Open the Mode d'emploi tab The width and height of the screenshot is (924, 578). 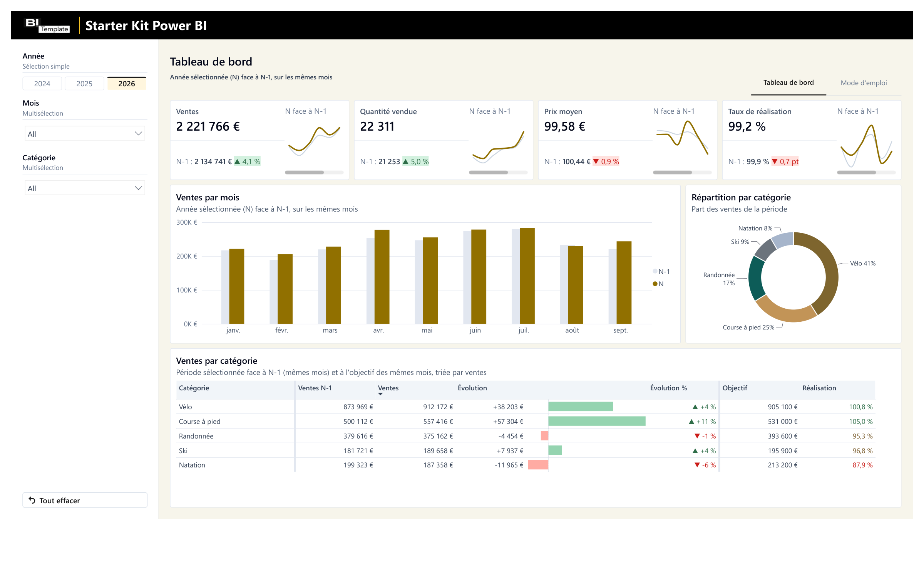(864, 83)
